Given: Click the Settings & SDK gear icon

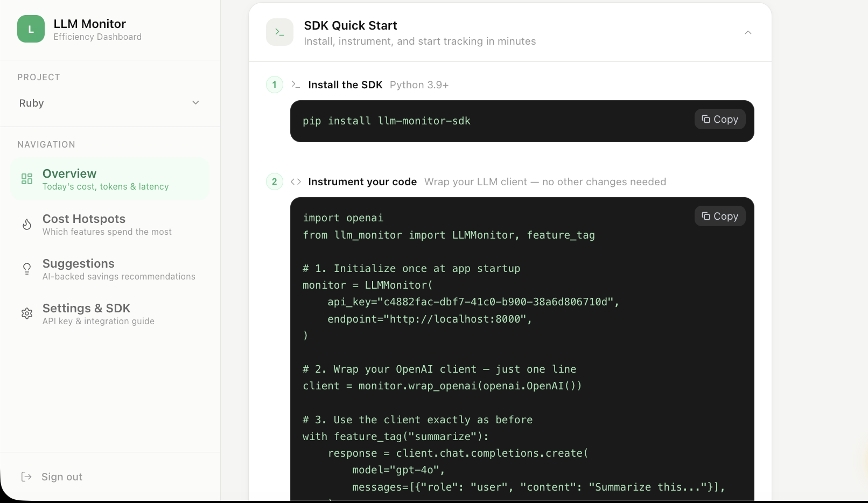Looking at the screenshot, I should [x=27, y=313].
